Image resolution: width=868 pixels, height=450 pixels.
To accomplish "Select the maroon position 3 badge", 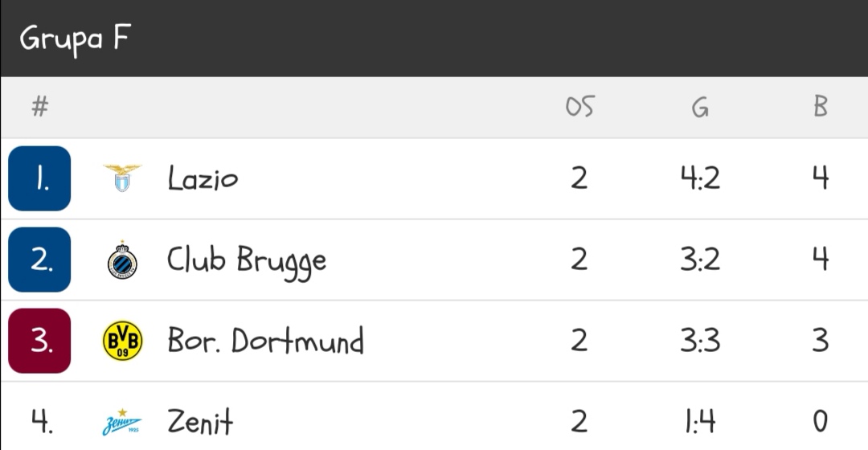I will pyautogui.click(x=39, y=341).
